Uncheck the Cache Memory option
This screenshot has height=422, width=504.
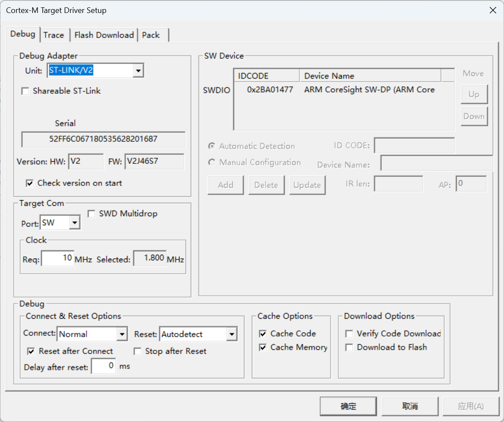[263, 348]
